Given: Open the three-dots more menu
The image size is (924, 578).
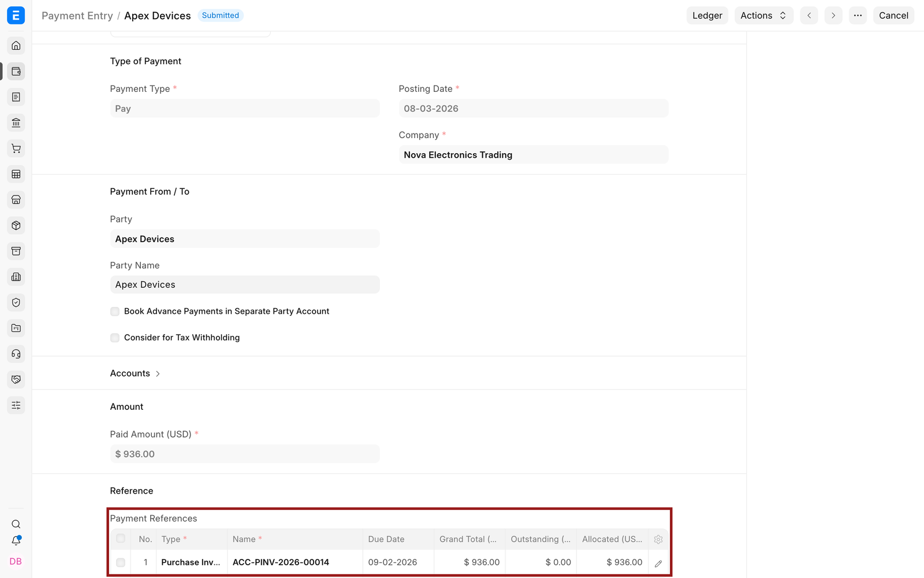Looking at the screenshot, I should click(x=858, y=16).
